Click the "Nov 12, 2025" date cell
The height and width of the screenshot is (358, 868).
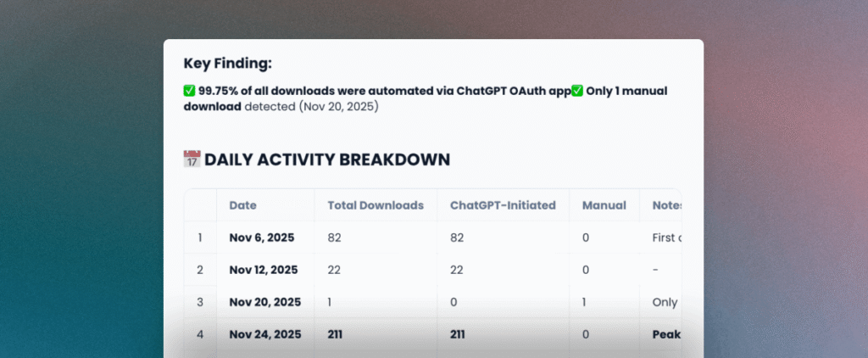coord(263,270)
